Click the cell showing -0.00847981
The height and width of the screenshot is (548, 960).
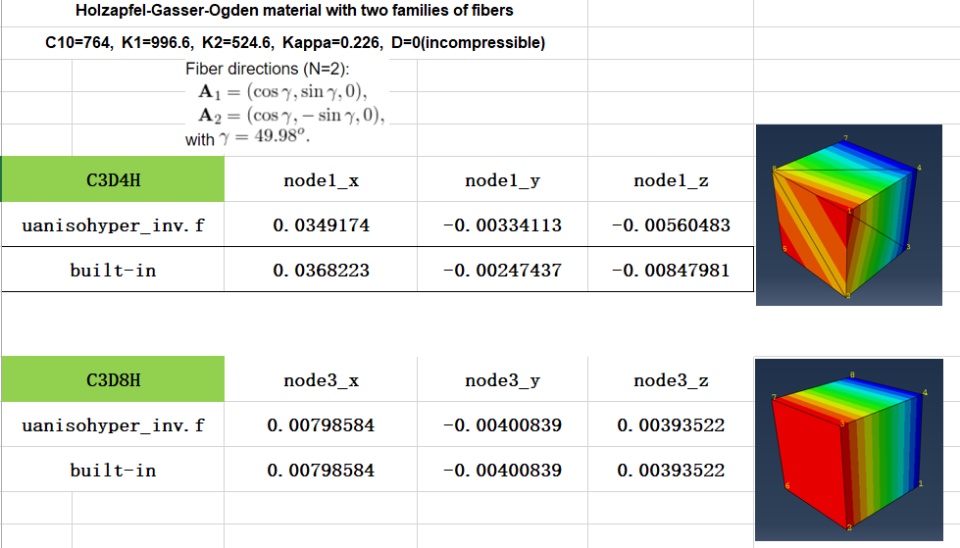coord(671,270)
